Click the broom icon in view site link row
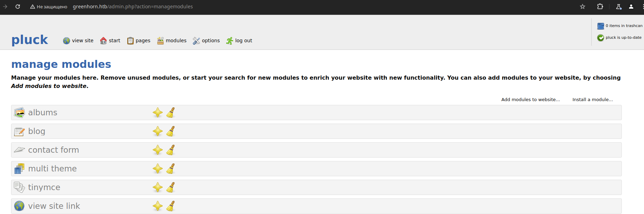This screenshot has height=214, width=644. pos(170,206)
